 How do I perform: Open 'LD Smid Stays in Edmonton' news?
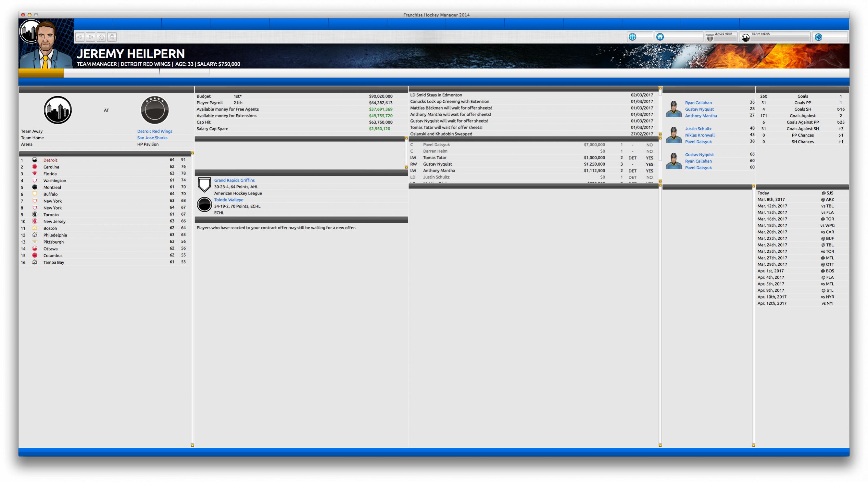coord(436,95)
